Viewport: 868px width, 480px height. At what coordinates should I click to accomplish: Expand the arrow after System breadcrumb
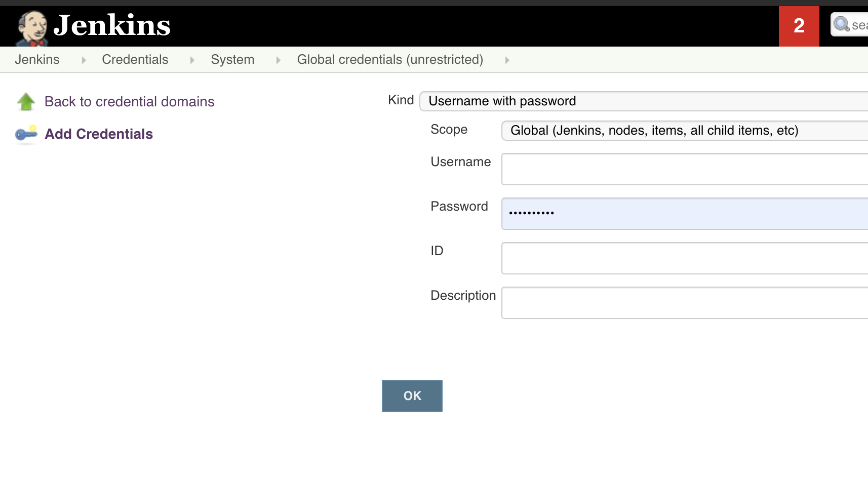278,60
